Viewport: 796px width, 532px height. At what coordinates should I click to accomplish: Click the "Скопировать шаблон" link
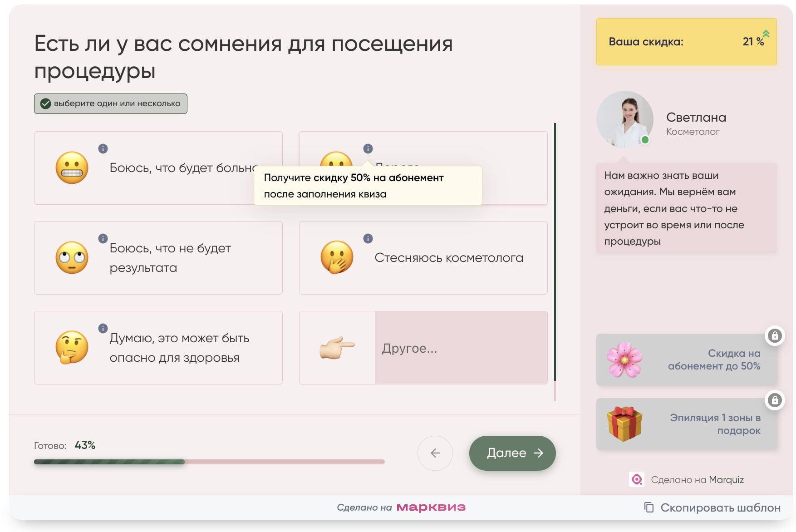[720, 508]
